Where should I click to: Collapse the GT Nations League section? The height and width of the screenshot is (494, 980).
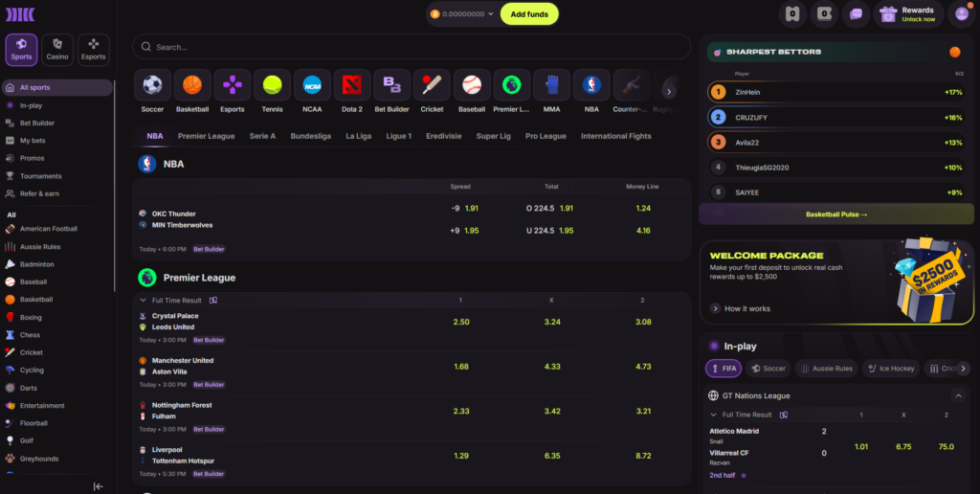click(958, 395)
